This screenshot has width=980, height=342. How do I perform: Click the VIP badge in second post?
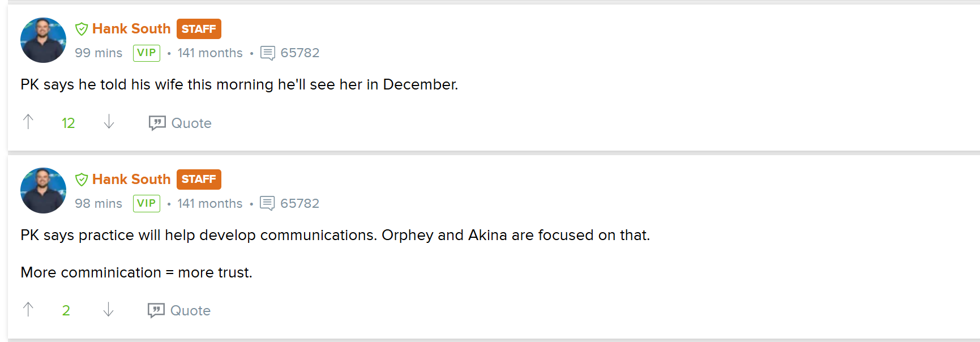coord(147,203)
